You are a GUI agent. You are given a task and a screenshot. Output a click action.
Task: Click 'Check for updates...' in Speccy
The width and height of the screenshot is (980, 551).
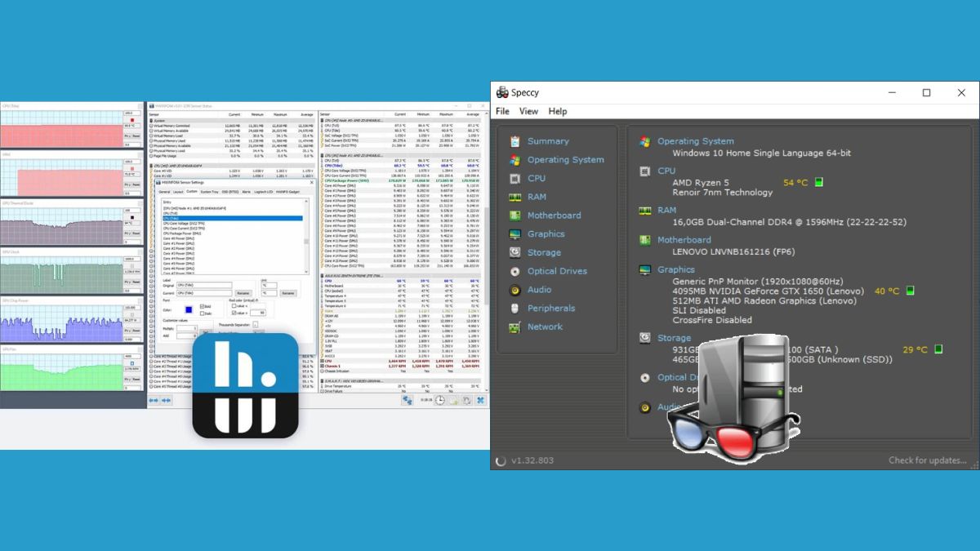click(x=928, y=460)
